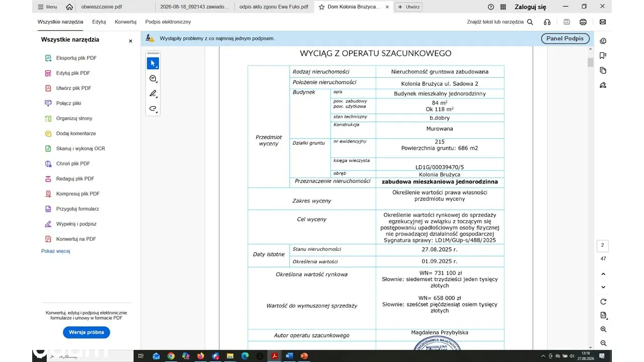
Task: Select the Wszystkie narzędzia menu tab
Action: [x=60, y=22]
